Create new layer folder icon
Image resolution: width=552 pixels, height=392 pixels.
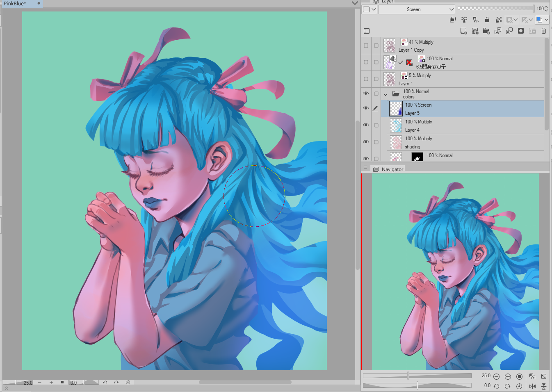click(486, 31)
